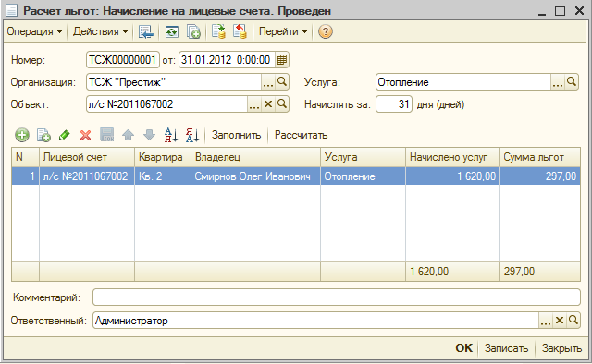The image size is (592, 364).
Task: Click the ellipsis button in Организация field
Action: (268, 82)
